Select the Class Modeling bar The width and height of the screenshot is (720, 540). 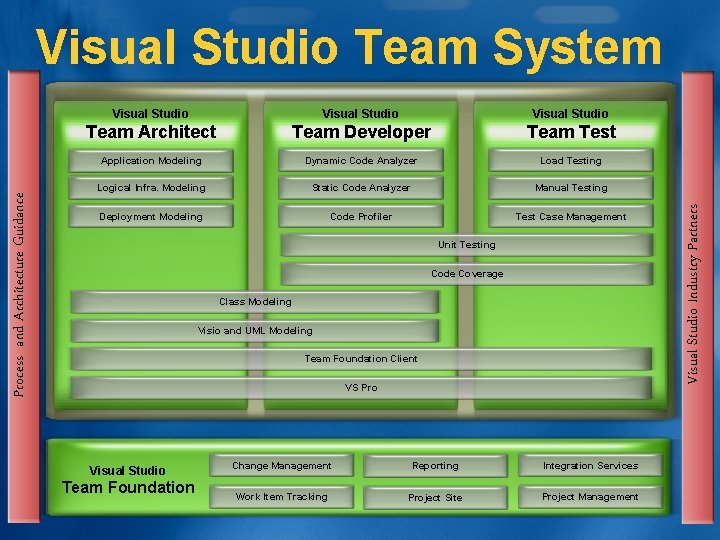(255, 302)
